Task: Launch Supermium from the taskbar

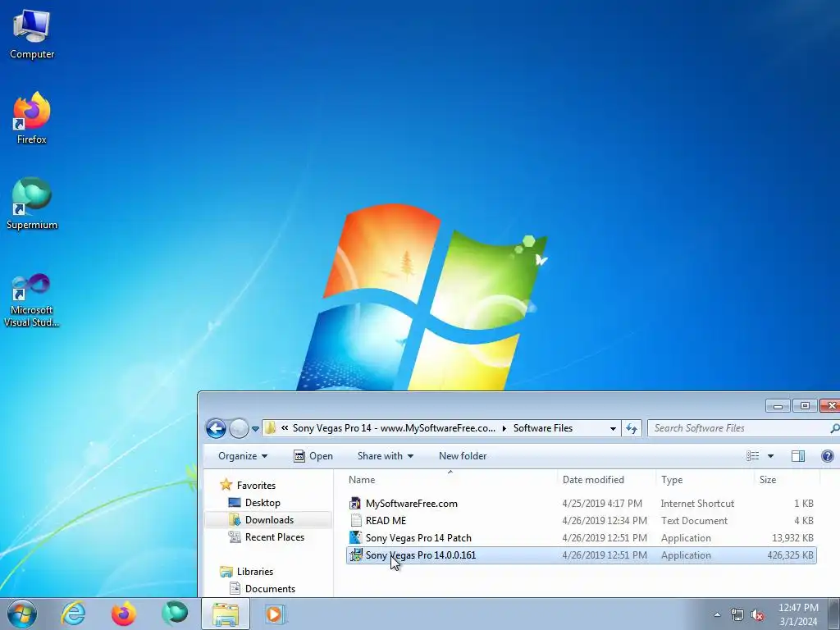Action: 174,614
